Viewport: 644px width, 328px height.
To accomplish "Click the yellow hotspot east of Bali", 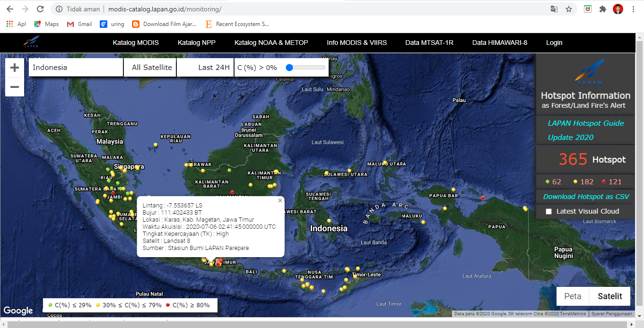I will tap(284, 271).
